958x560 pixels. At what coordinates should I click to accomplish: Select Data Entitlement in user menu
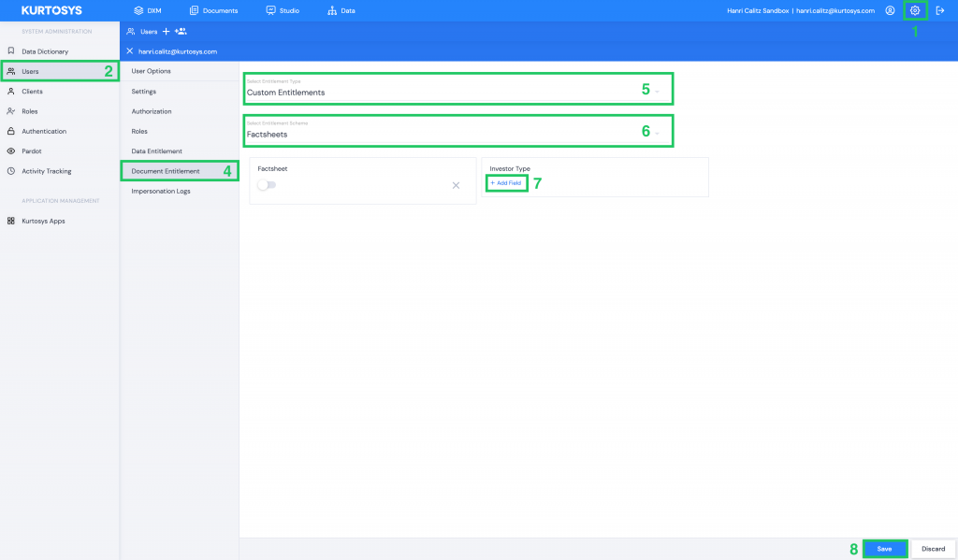point(156,151)
